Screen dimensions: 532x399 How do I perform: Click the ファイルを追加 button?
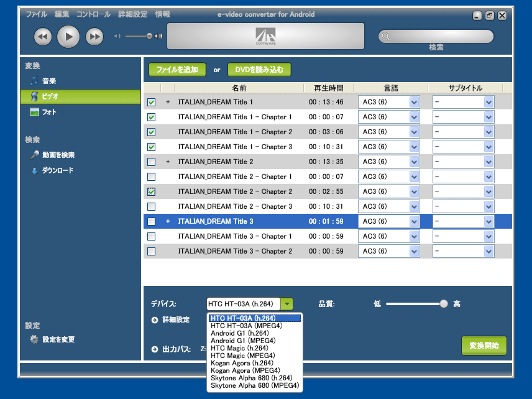pos(177,70)
